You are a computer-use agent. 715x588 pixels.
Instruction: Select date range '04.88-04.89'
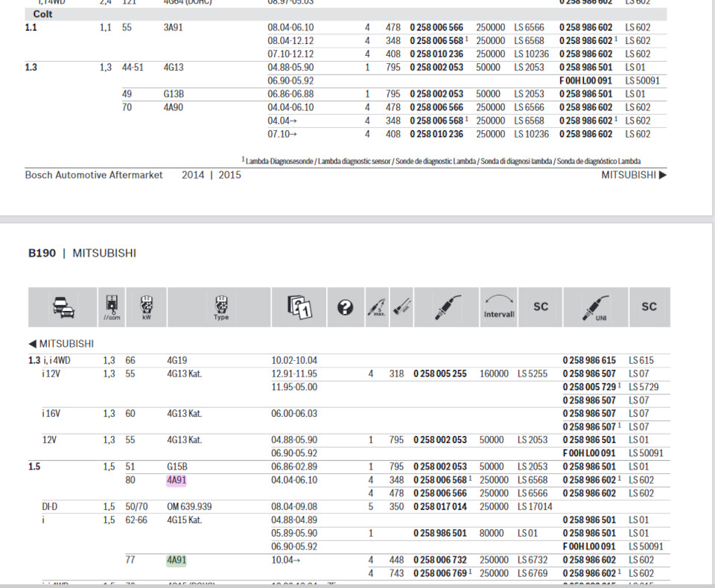click(x=294, y=520)
